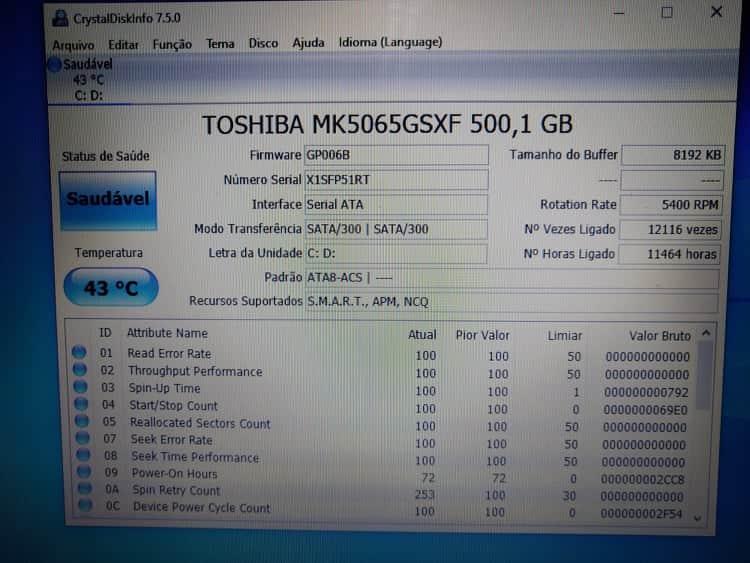Click the scroll down arrow of attribute list

tap(698, 518)
